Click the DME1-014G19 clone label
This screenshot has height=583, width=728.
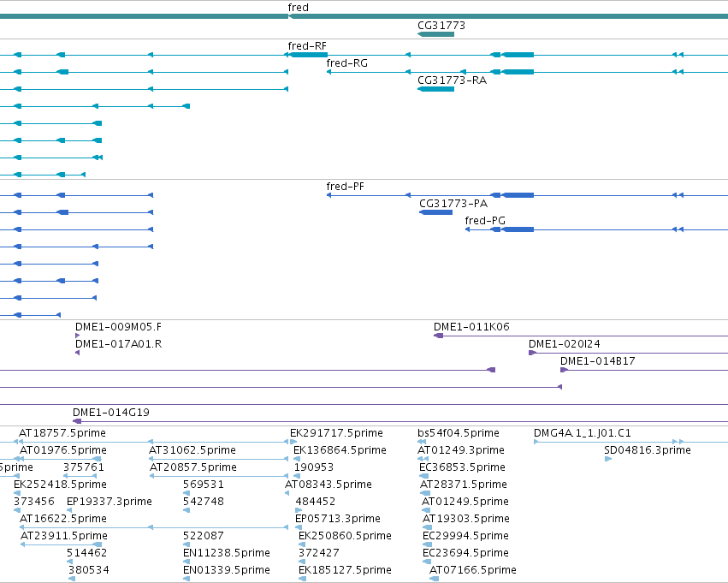[x=111, y=413]
